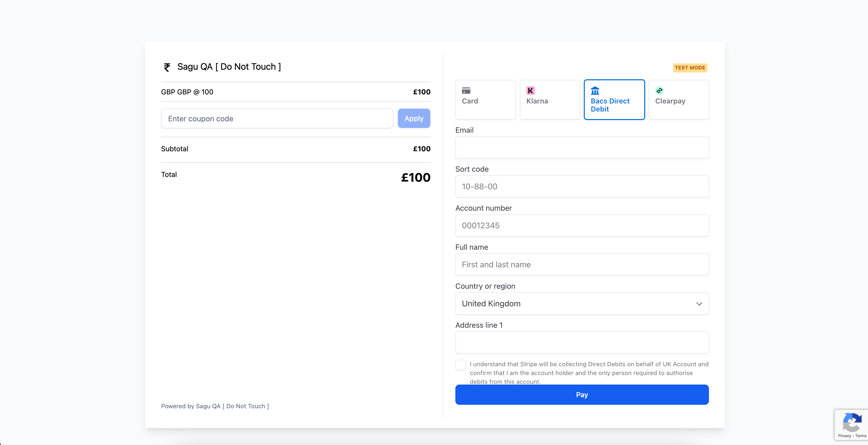Open the Country or region dropdown

582,304
